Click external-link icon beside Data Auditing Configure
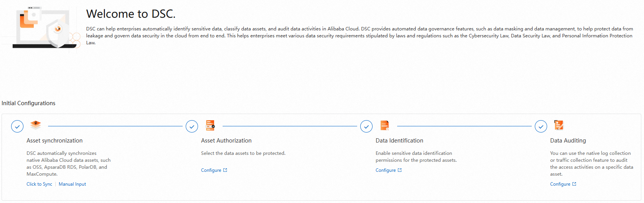The image size is (644, 203). (x=574, y=184)
